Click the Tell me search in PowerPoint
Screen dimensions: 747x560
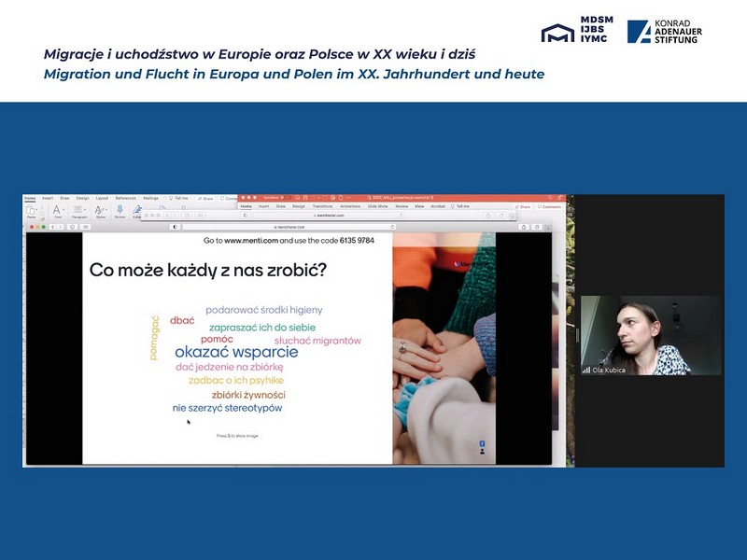[x=459, y=206]
